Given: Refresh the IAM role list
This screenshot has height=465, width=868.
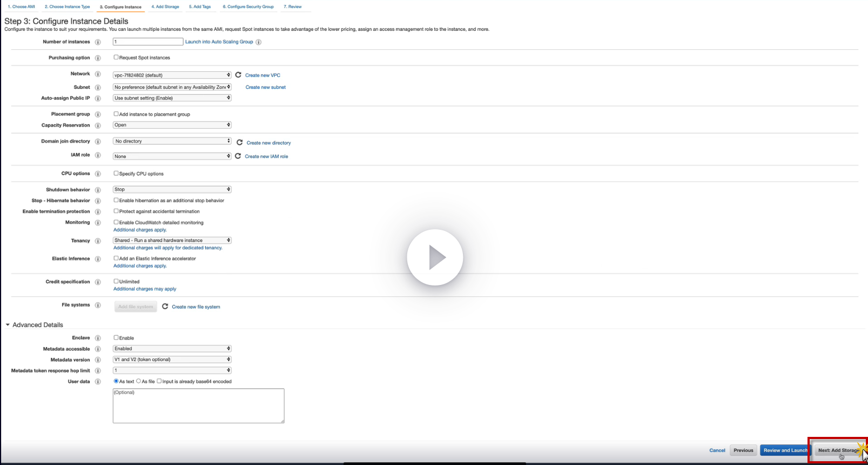Looking at the screenshot, I should pyautogui.click(x=238, y=156).
